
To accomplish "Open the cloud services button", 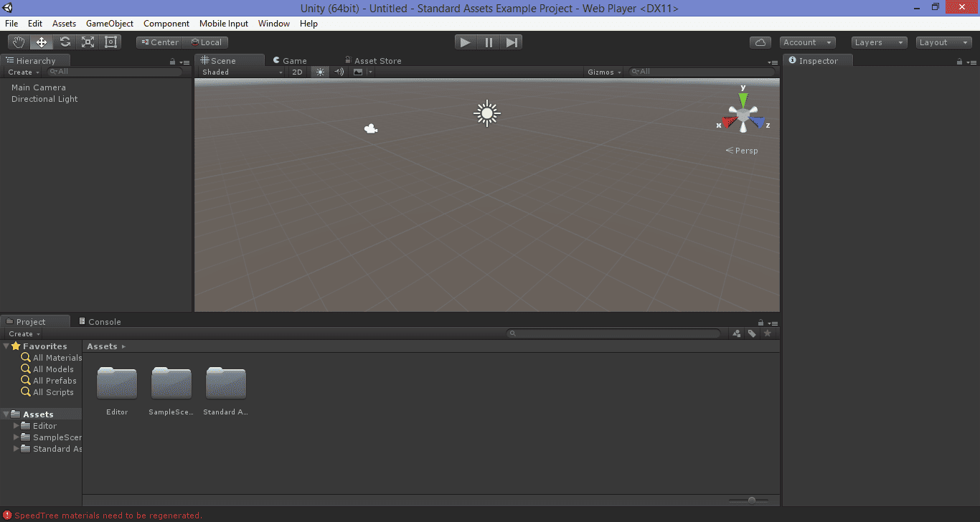I will [x=760, y=42].
